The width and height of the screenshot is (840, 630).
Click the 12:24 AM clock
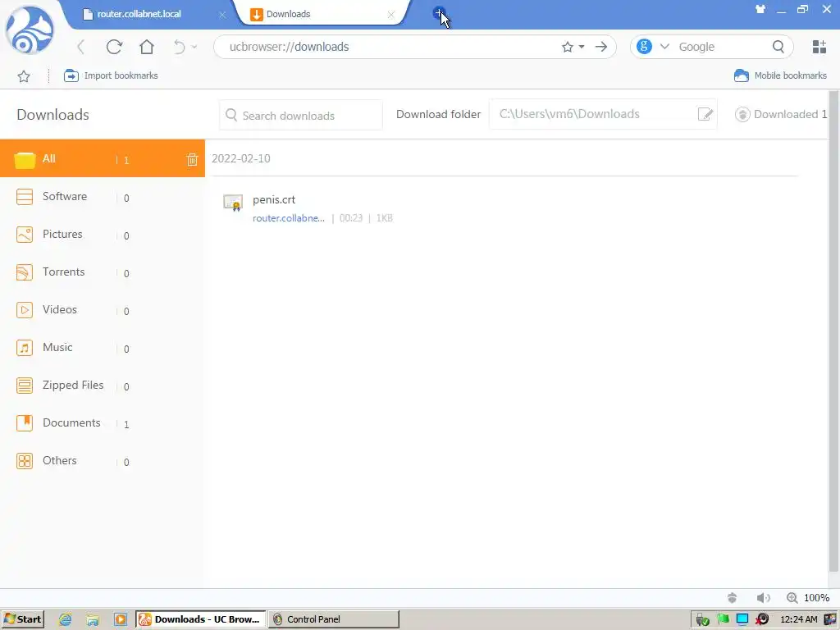[x=799, y=619]
